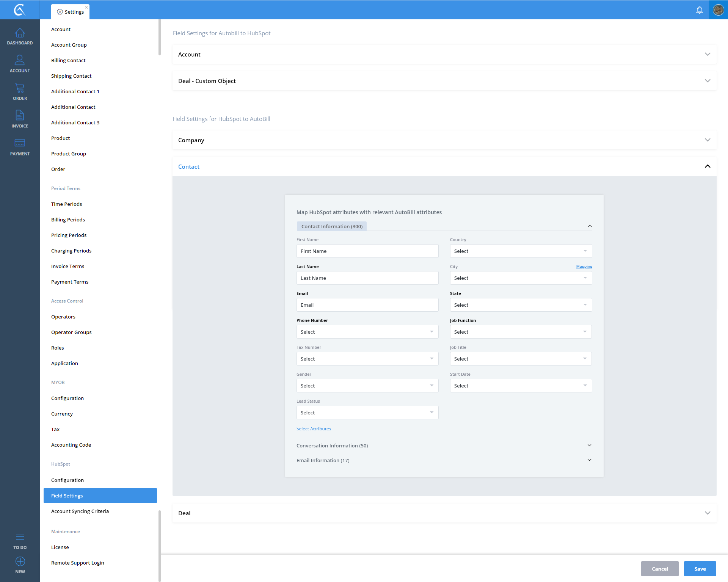728x582 pixels.
Task: Expand Conversation Information (50) group
Action: (x=589, y=446)
